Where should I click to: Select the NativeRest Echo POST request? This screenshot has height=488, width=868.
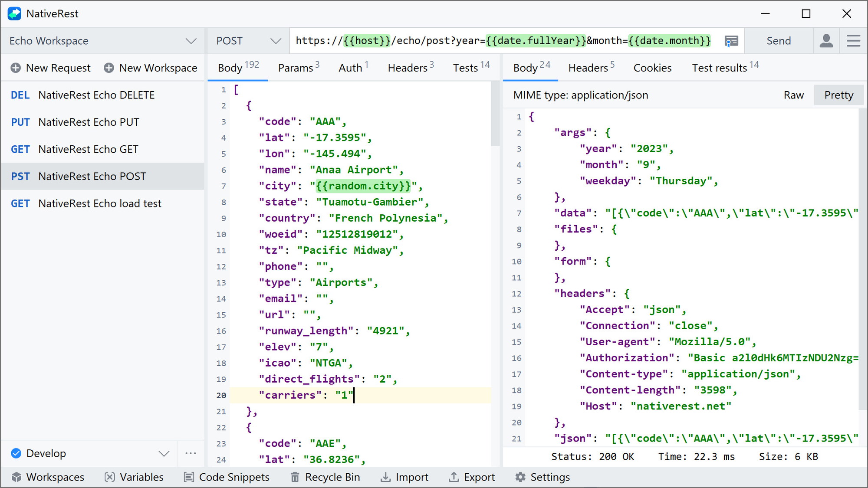coord(102,176)
